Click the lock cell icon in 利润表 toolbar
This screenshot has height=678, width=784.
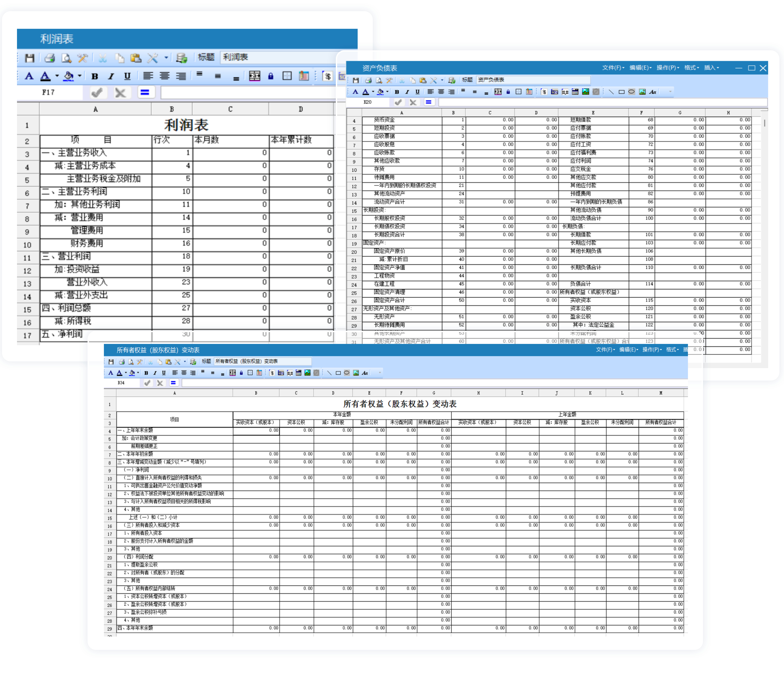tap(270, 76)
